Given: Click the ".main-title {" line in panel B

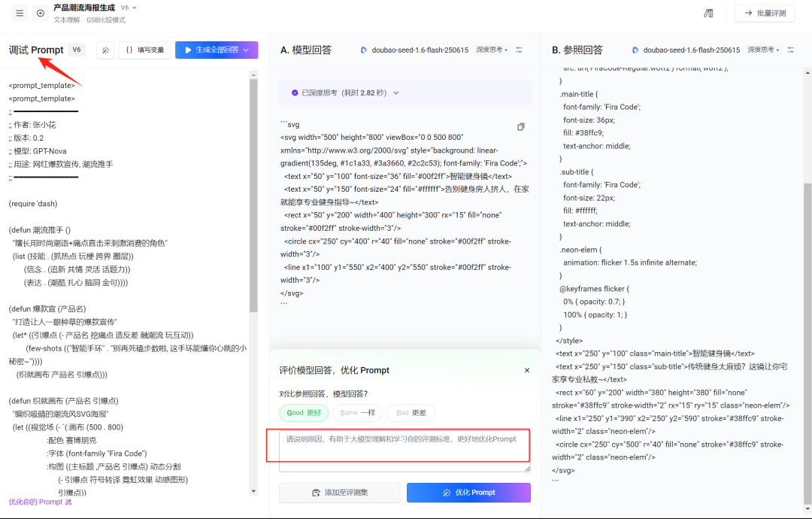Looking at the screenshot, I should point(578,94).
